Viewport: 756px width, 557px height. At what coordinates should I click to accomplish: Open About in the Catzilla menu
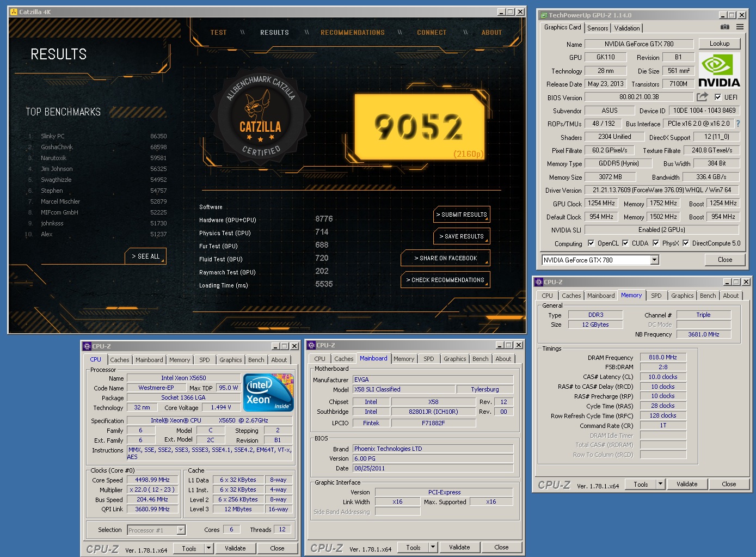click(x=491, y=33)
